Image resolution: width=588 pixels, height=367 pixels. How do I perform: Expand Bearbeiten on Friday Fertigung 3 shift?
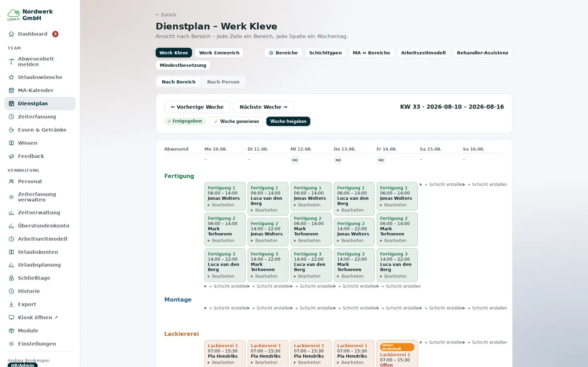(x=394, y=277)
